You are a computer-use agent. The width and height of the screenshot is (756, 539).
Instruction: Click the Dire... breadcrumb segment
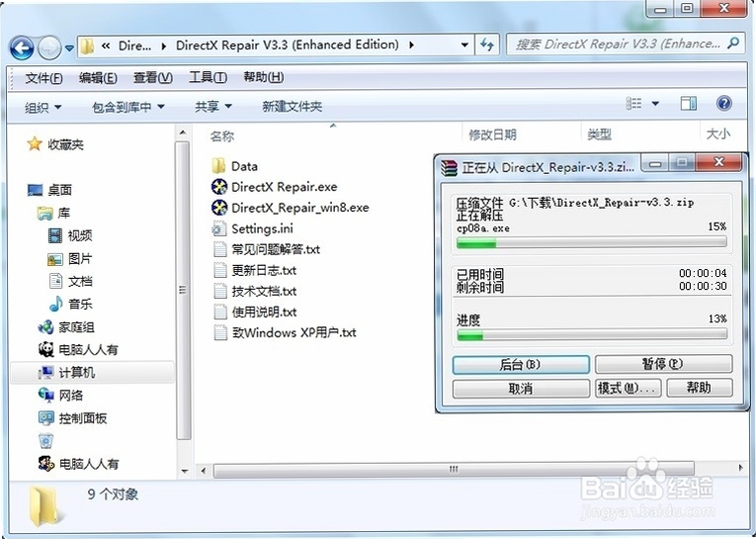pos(134,45)
